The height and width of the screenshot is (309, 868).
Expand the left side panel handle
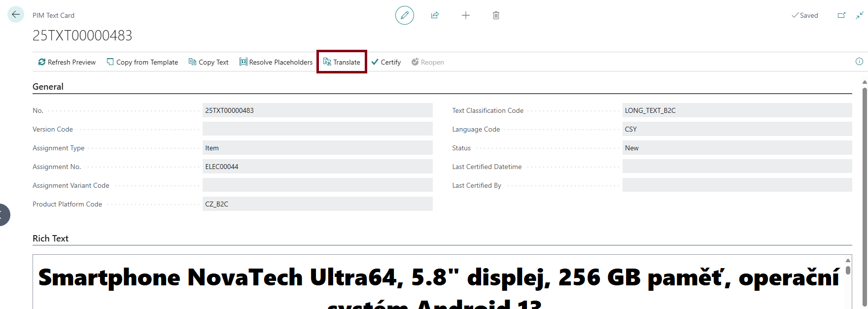click(x=4, y=215)
